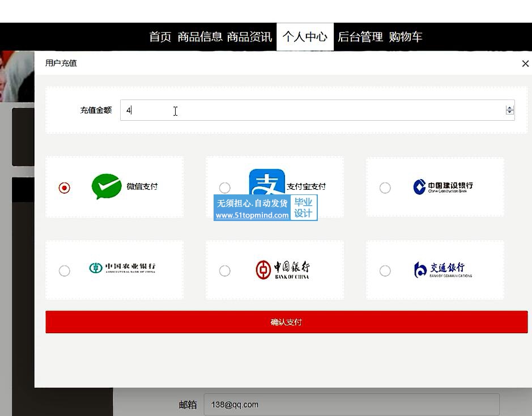This screenshot has width=532, height=416.
Task: Select the 支付宝支付 radio button
Action: click(224, 188)
